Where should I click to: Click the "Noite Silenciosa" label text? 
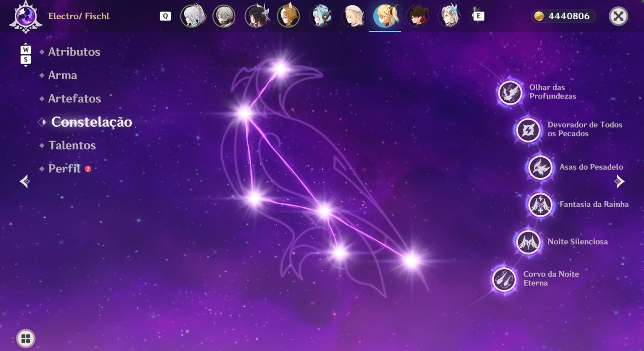(577, 242)
